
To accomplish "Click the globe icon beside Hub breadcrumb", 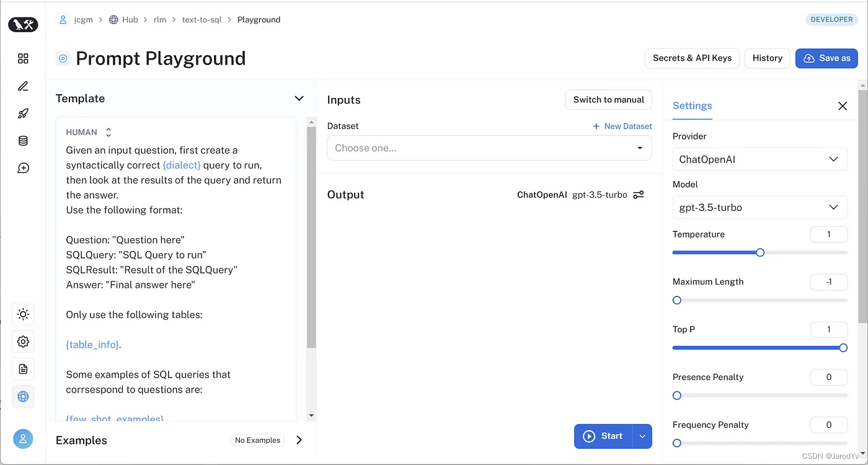I will coord(113,20).
